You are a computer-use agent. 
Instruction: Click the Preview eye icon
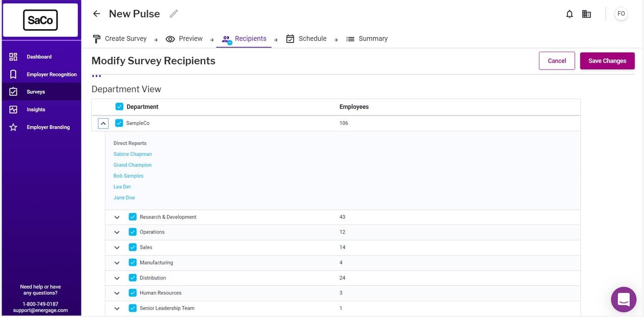[x=170, y=39]
